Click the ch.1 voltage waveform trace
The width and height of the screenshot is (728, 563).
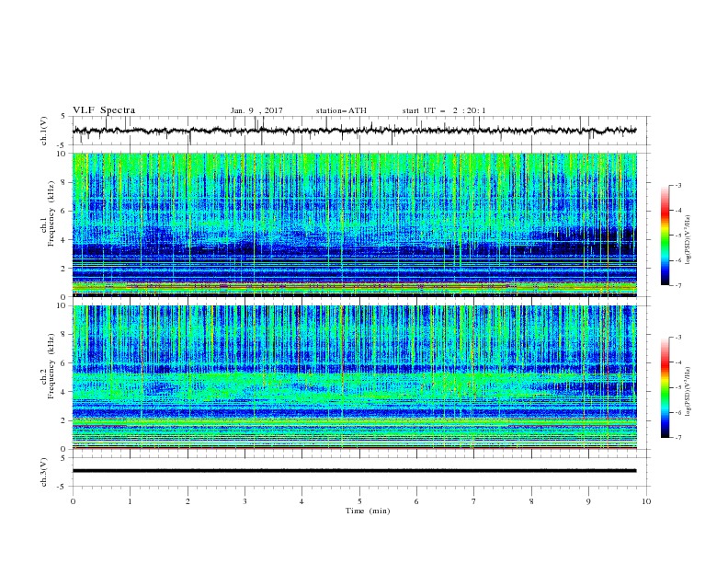click(x=354, y=131)
